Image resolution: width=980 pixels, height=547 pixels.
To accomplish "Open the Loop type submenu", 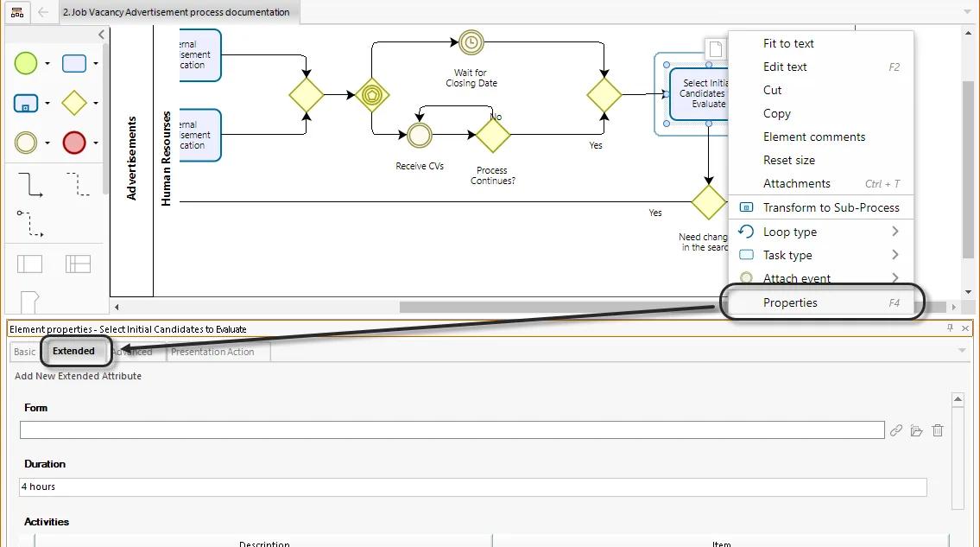I will pos(821,232).
